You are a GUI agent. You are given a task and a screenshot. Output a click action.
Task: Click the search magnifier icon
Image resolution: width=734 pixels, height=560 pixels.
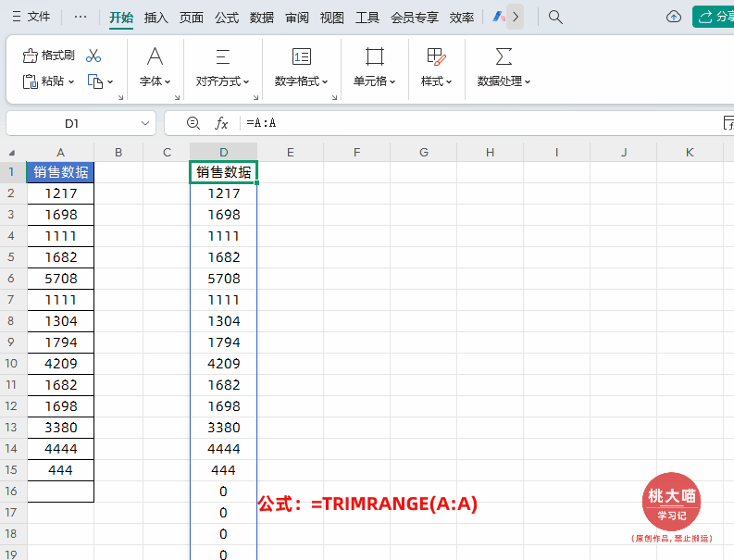pyautogui.click(x=555, y=18)
